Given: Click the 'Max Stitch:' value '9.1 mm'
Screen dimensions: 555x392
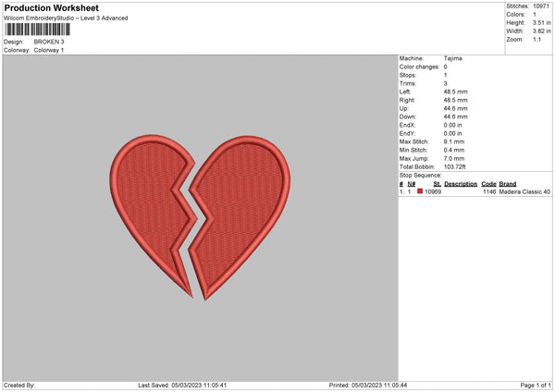Looking at the screenshot, I should [454, 141].
